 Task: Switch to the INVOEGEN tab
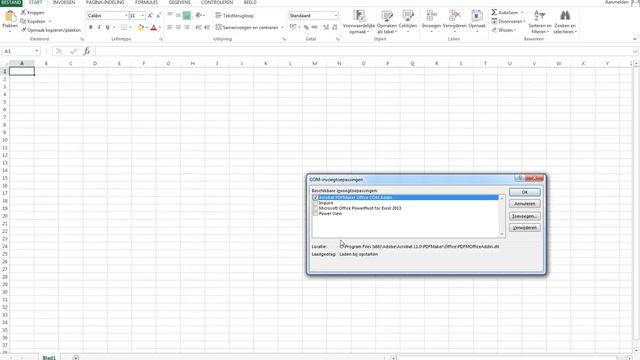tap(64, 2)
